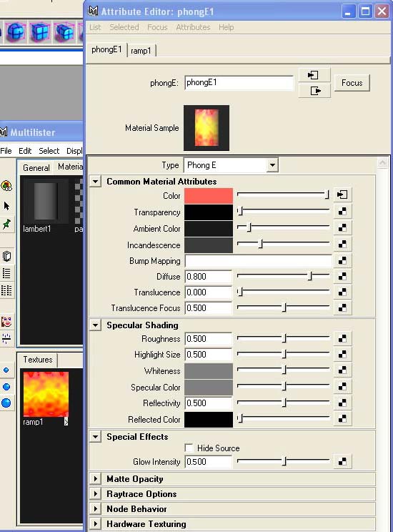This screenshot has height=532, width=393.
Task: Click the Focus button
Action: 352,83
